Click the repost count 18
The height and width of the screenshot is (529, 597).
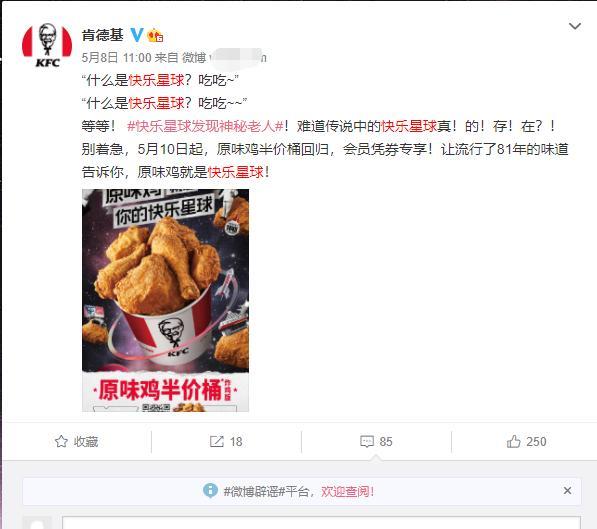point(236,442)
